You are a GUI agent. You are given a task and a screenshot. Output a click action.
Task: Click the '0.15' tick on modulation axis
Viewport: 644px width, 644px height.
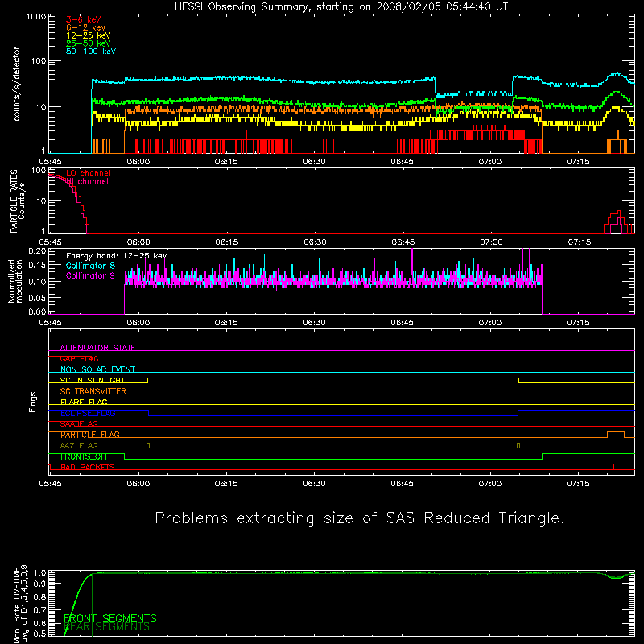pos(37,266)
